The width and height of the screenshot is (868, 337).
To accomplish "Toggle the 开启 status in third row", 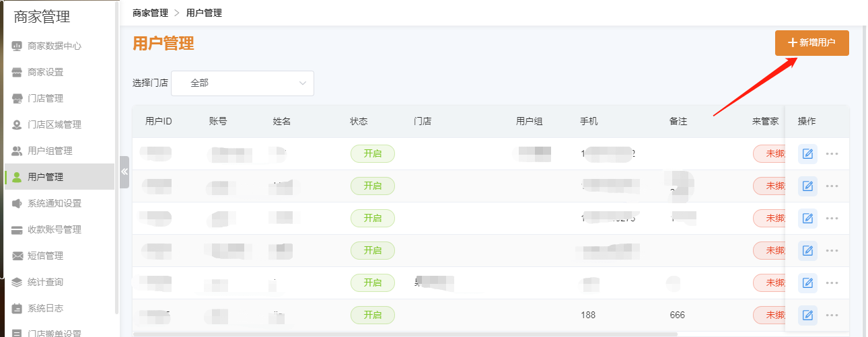I will coord(372,219).
